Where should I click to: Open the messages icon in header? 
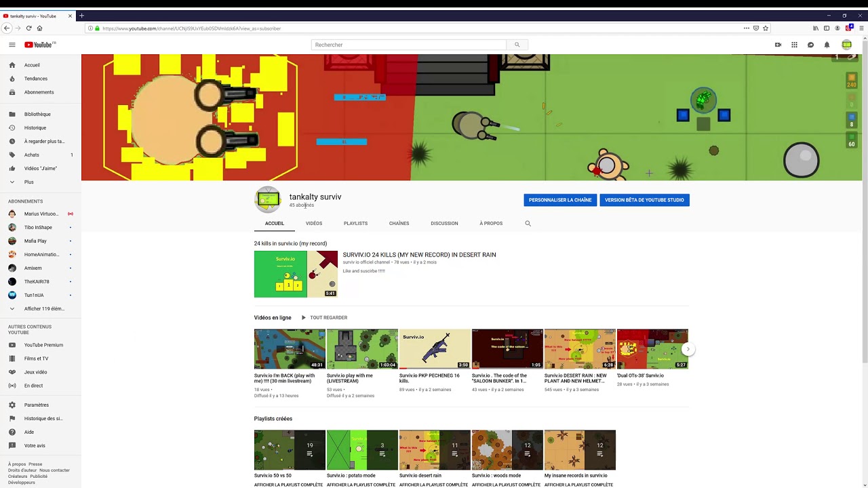[x=810, y=45]
